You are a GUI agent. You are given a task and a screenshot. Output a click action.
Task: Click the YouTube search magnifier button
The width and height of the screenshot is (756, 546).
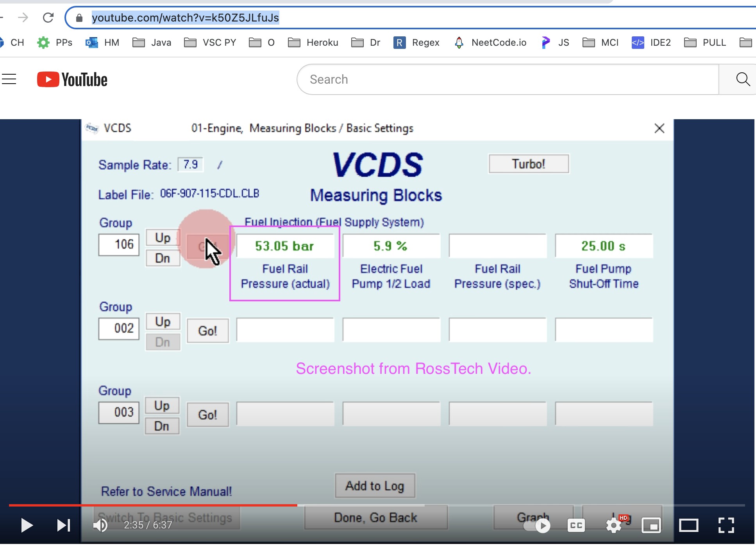[742, 79]
